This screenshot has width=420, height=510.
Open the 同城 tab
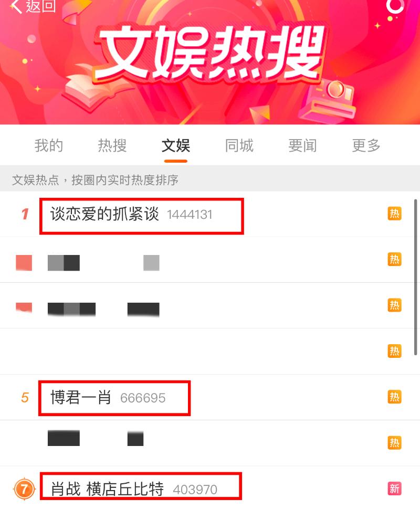[x=239, y=145]
